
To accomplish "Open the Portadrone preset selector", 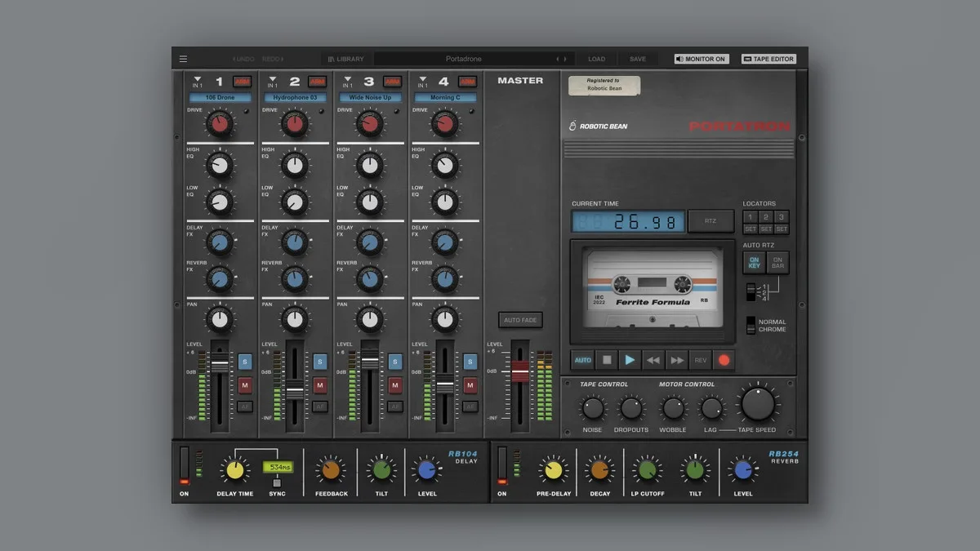I will point(464,59).
